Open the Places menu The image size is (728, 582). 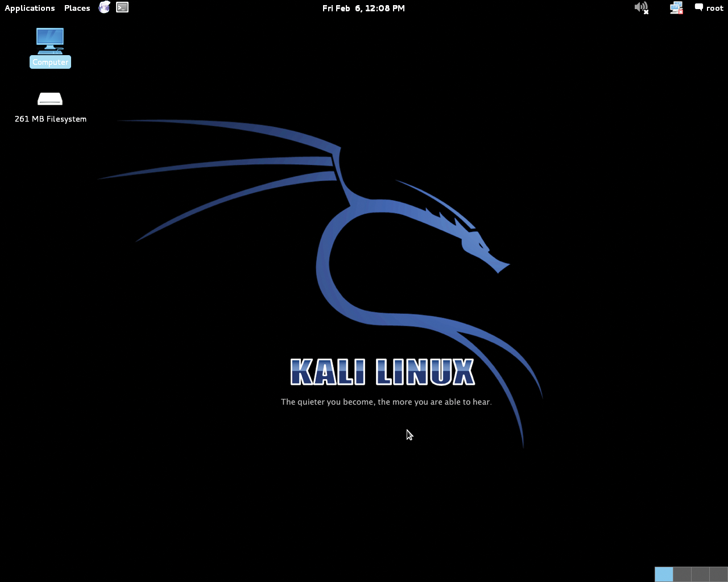pos(77,7)
